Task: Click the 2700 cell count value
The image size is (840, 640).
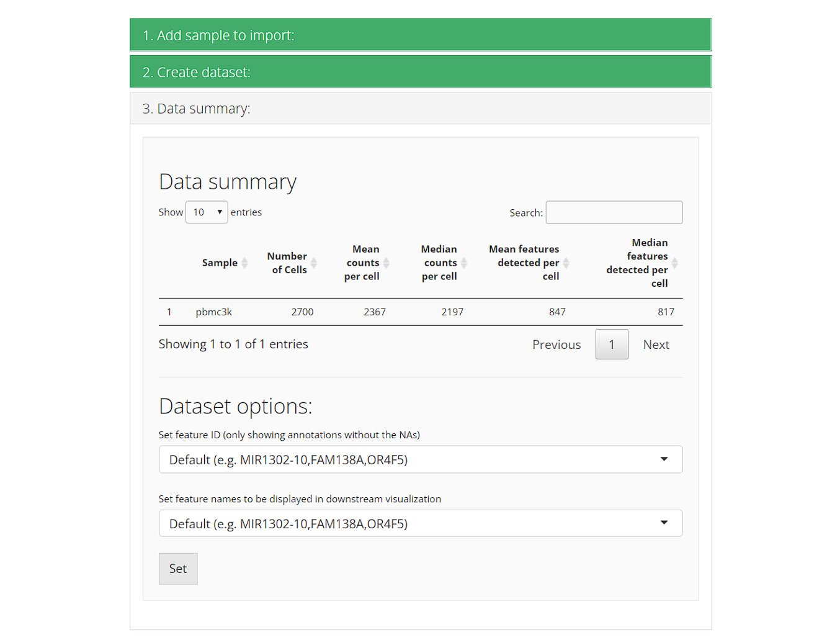Action: (302, 312)
